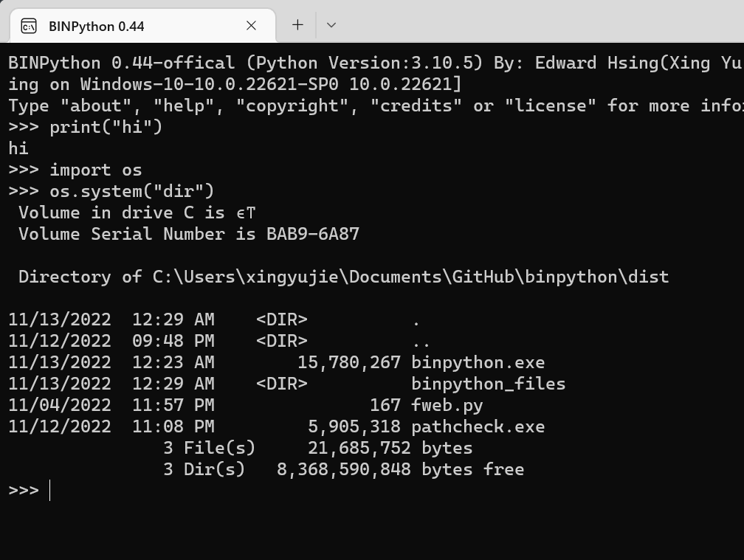Click the volume serial number BAB9-6A87
Viewport: 744px width, 560px height.
tap(313, 234)
